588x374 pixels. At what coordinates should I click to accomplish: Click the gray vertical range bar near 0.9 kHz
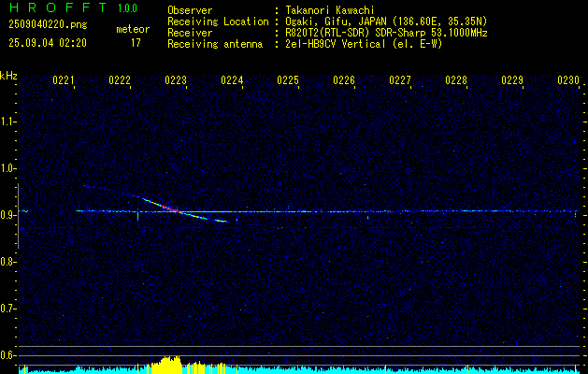click(18, 216)
